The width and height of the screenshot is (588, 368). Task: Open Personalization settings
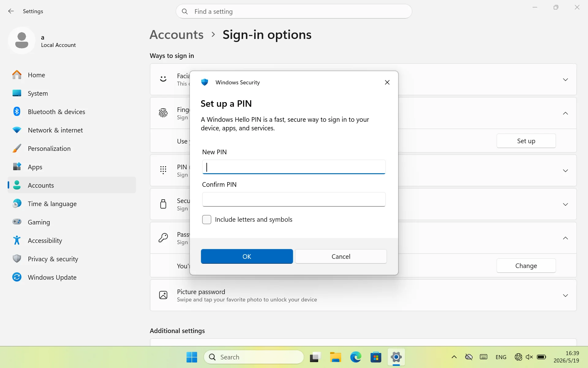click(72, 148)
